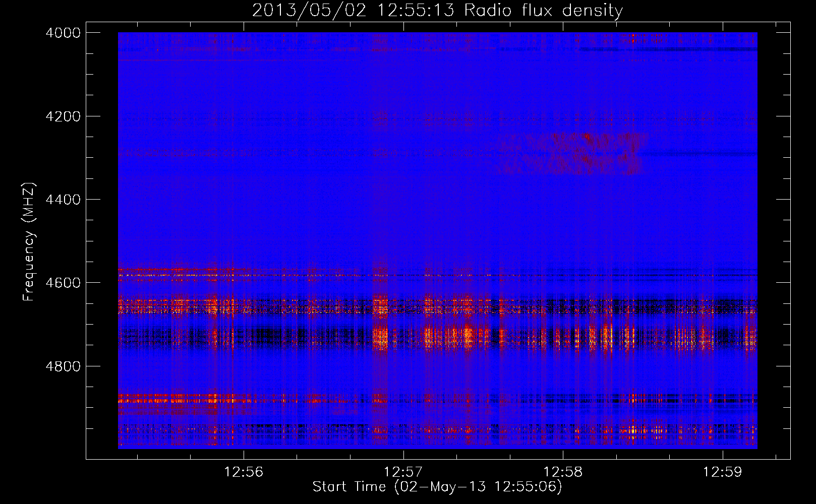The width and height of the screenshot is (816, 504).
Task: Click the "Frequency (MHZ)" y-axis label
Action: pyautogui.click(x=29, y=242)
